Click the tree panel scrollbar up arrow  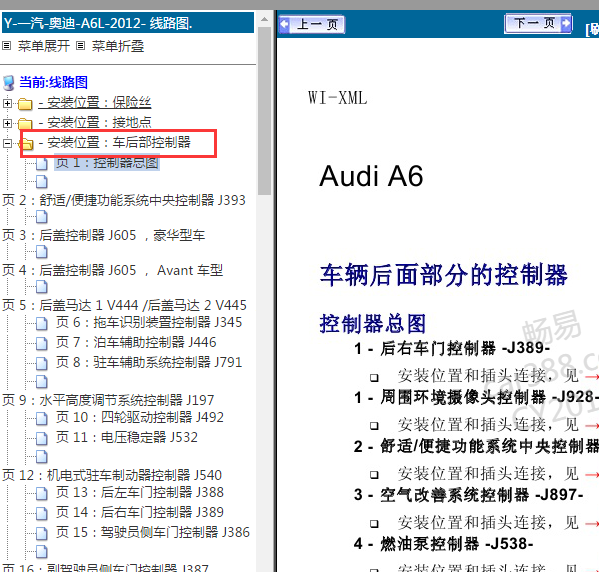tap(264, 19)
